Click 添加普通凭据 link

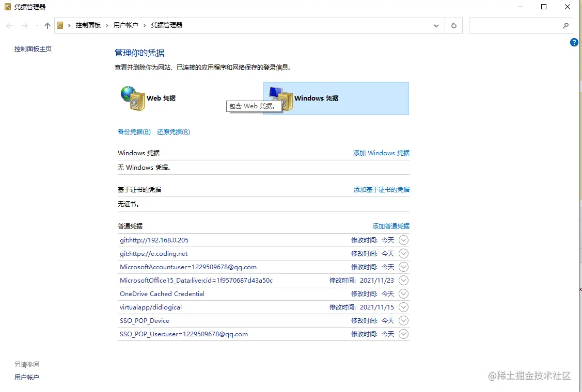(x=391, y=226)
